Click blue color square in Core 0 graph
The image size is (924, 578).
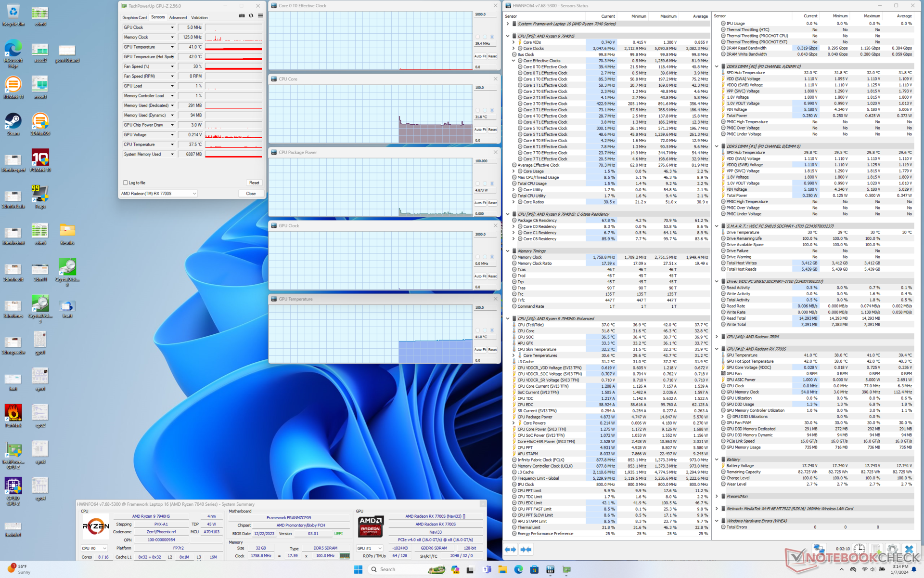click(x=492, y=37)
